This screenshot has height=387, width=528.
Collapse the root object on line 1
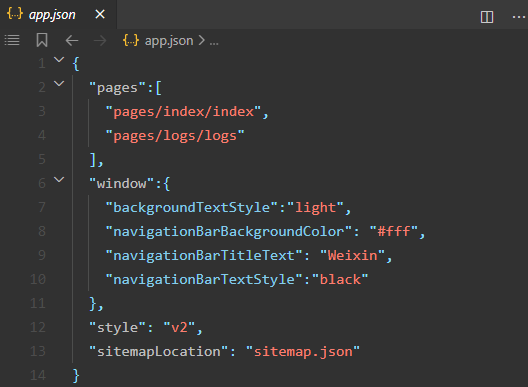coord(59,60)
